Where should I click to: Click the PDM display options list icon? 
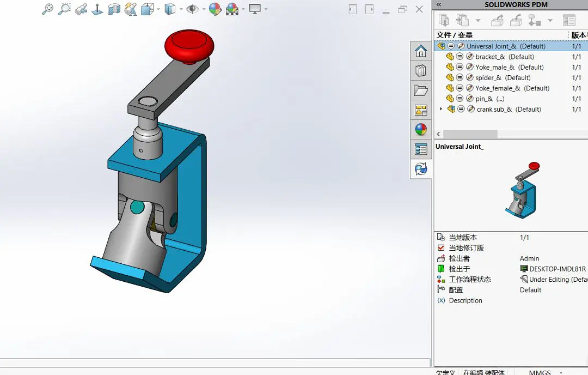569,20
